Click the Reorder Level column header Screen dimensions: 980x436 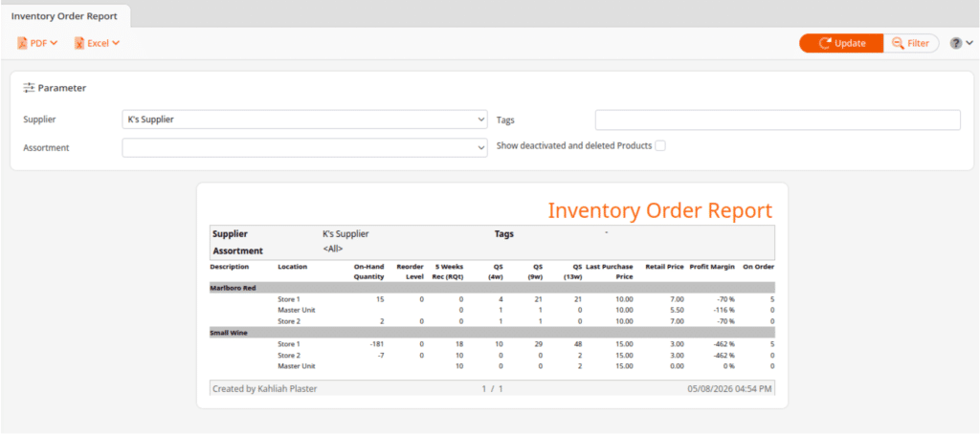410,272
